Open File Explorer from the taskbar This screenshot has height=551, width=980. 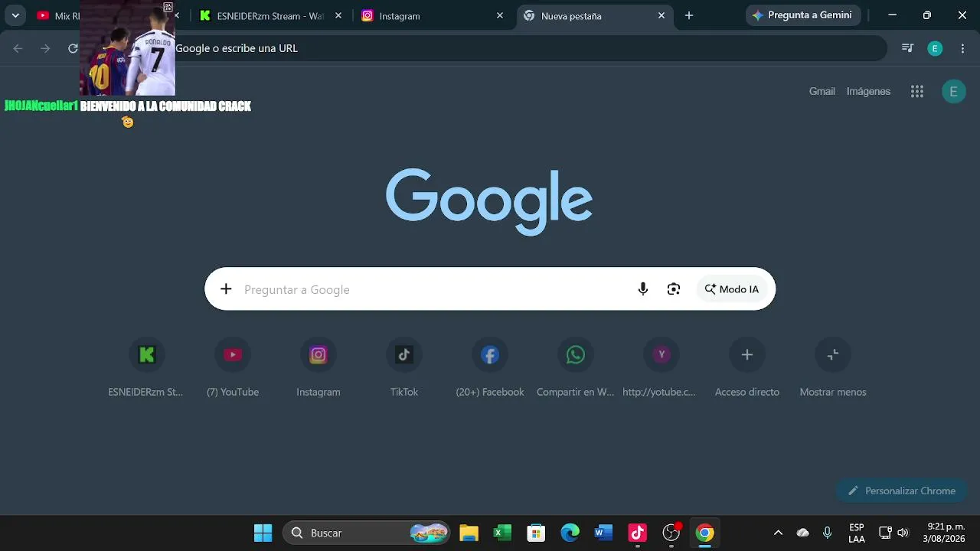[x=469, y=533]
